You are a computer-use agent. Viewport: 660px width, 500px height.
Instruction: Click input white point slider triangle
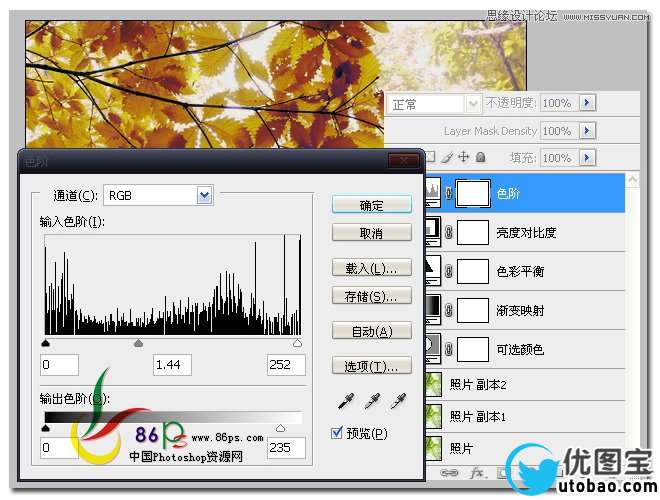(x=297, y=343)
